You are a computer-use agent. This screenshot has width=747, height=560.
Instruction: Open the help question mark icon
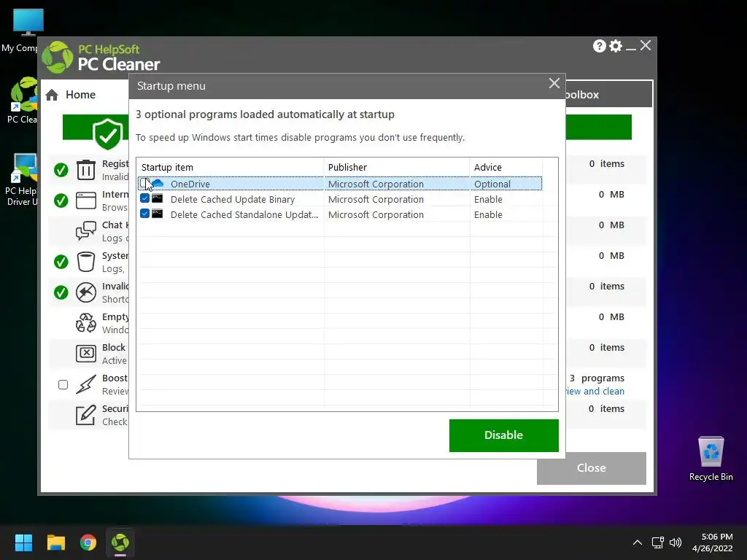pos(600,46)
